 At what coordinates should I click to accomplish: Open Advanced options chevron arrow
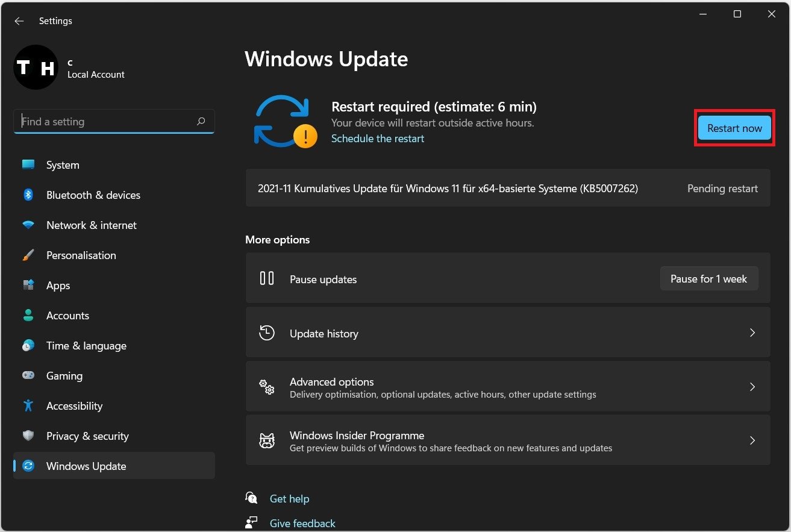[x=752, y=387]
